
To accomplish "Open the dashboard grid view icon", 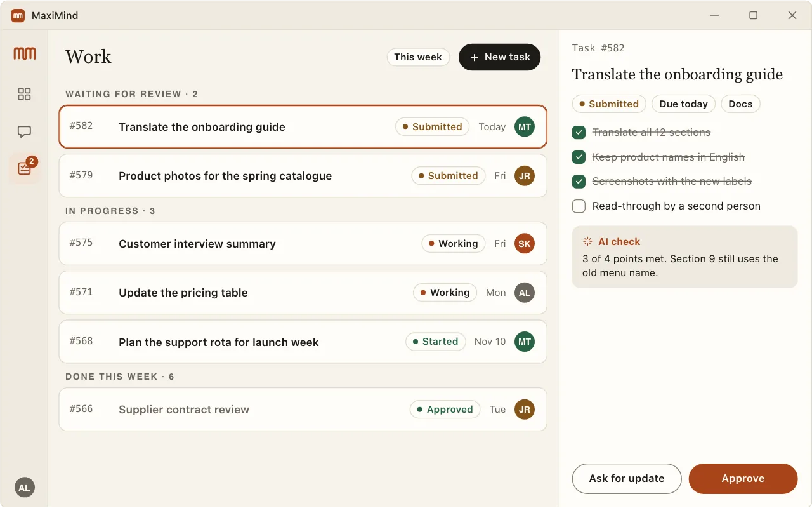I will (x=24, y=94).
